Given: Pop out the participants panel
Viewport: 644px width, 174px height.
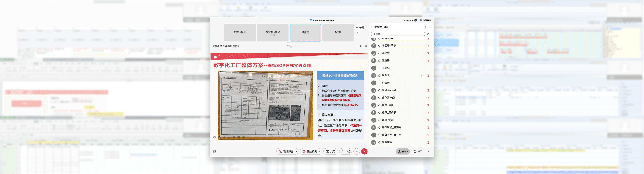Looking at the screenshot, I should 425,27.
